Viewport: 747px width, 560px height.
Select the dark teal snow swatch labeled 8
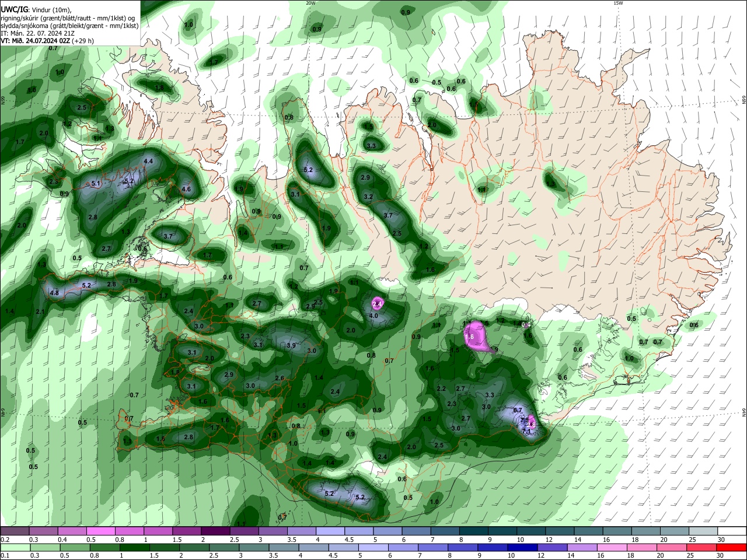pos(473,531)
